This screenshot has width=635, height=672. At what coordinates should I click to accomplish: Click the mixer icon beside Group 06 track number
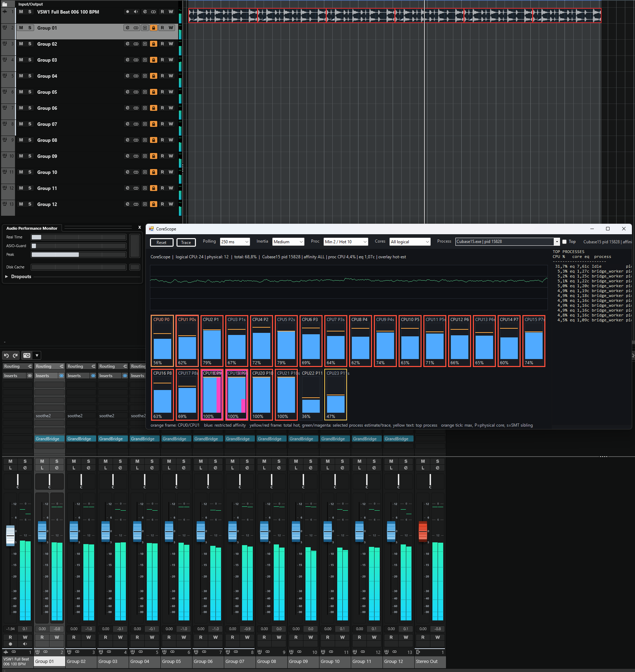[5, 108]
